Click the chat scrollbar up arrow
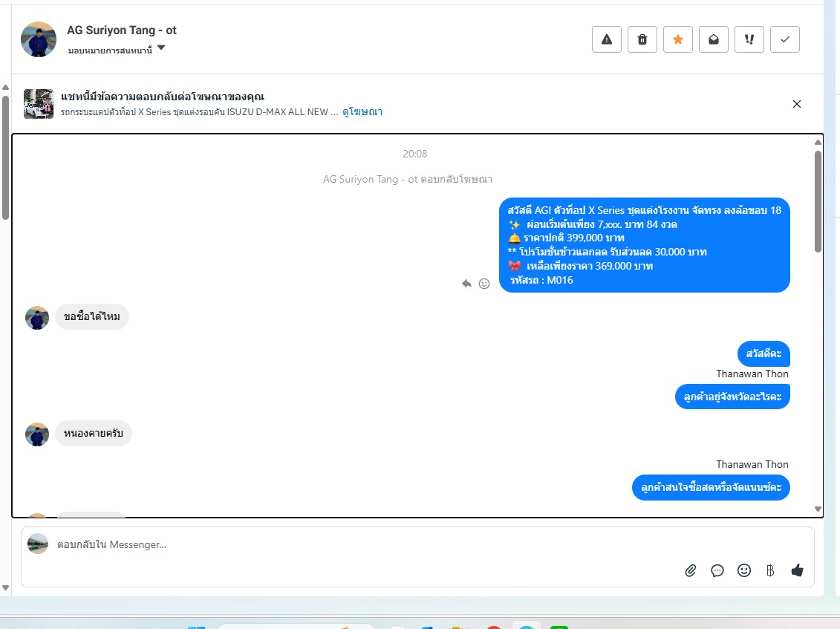This screenshot has height=629, width=840. (818, 142)
